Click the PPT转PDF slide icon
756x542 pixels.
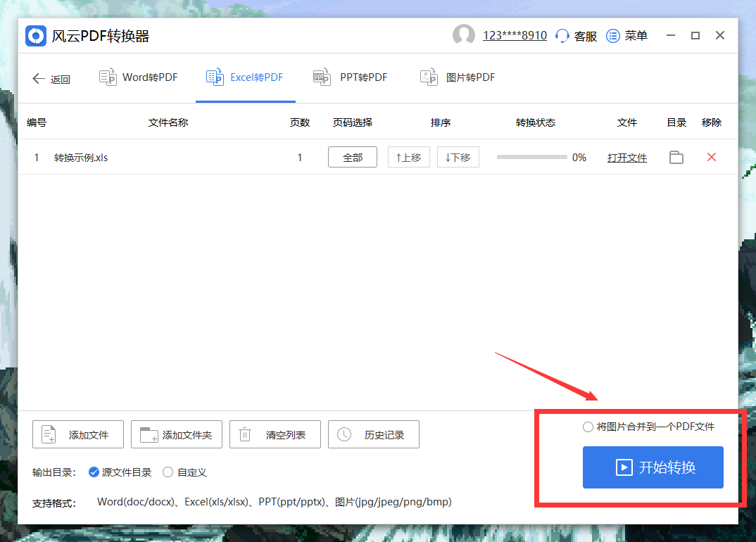(322, 77)
